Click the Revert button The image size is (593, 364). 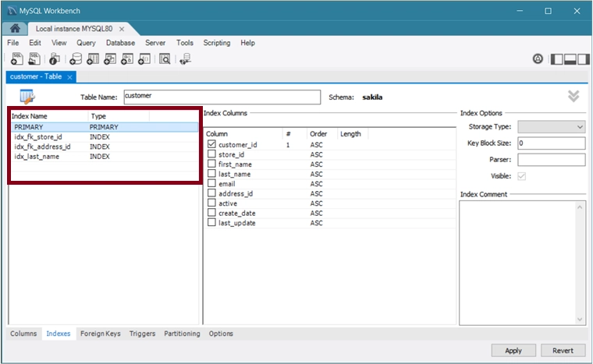coord(563,351)
